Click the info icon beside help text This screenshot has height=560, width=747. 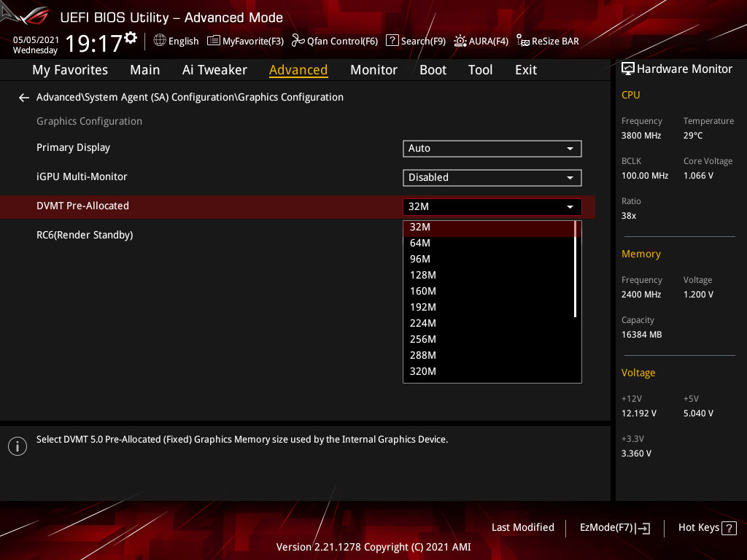click(x=18, y=446)
